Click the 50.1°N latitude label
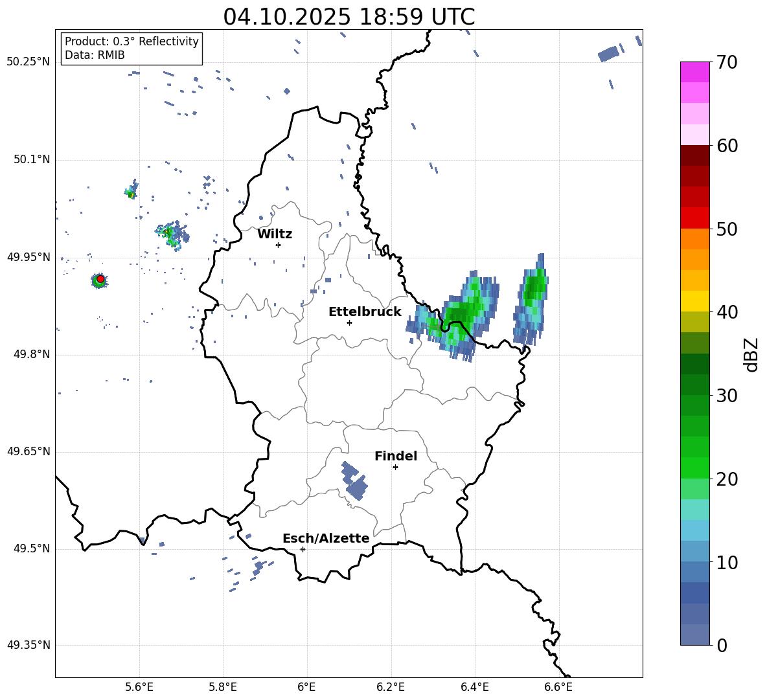Viewport: 767px width, 700px height. pyautogui.click(x=31, y=160)
